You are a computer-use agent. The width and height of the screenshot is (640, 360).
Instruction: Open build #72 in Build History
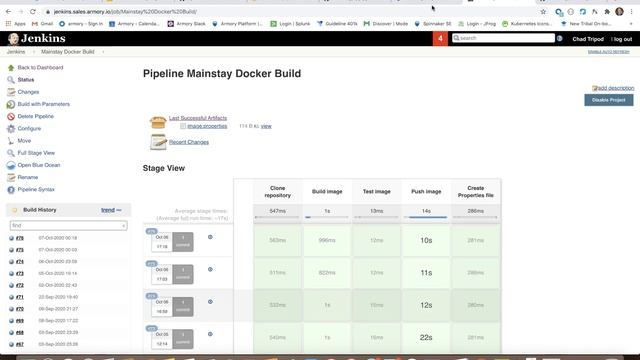coord(20,285)
